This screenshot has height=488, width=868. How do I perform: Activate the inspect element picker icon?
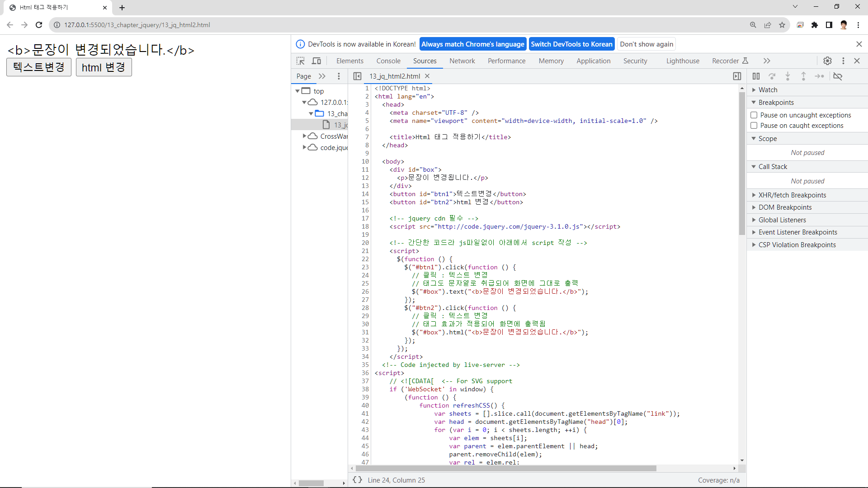(x=301, y=61)
